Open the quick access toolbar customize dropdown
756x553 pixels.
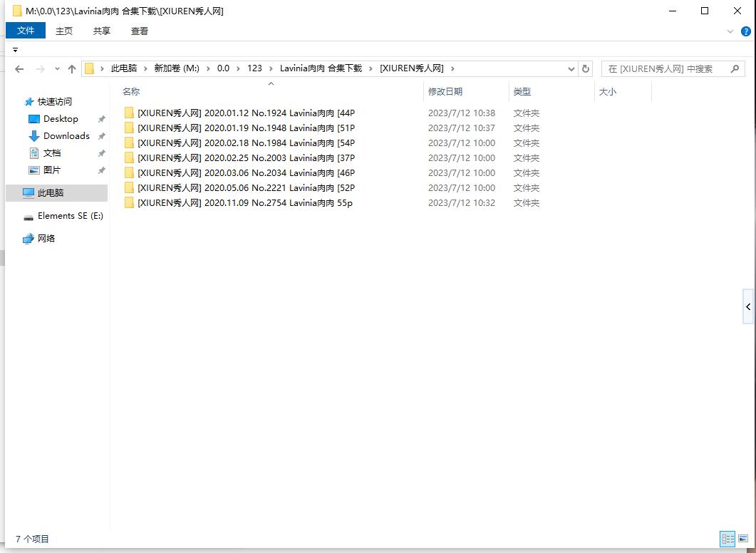(x=16, y=50)
